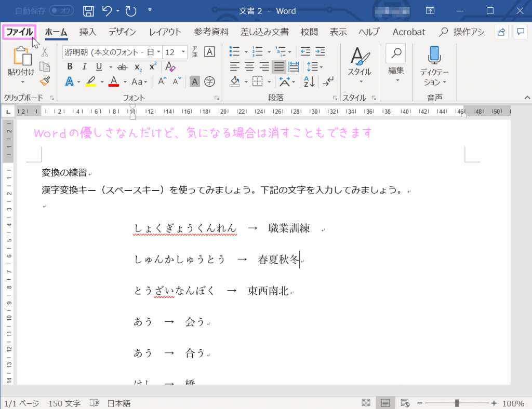Image resolution: width=532 pixels, height=409 pixels.
Task: Click the Sort icon in paragraph group
Action: [x=309, y=81]
